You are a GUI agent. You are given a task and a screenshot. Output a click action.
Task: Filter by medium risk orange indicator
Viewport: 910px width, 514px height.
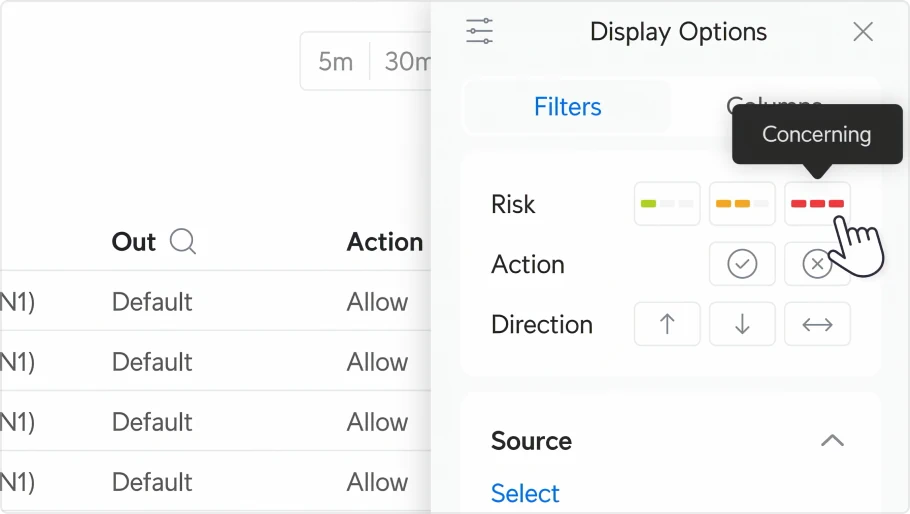point(742,204)
